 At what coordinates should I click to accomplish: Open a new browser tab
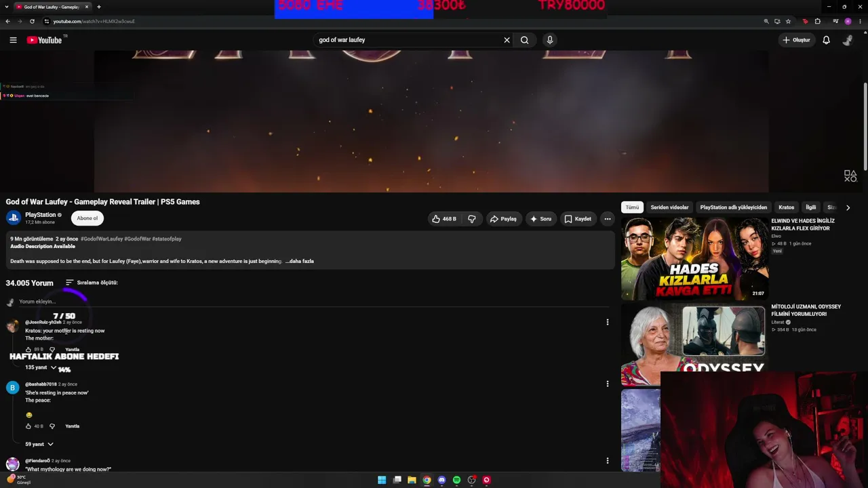(98, 7)
